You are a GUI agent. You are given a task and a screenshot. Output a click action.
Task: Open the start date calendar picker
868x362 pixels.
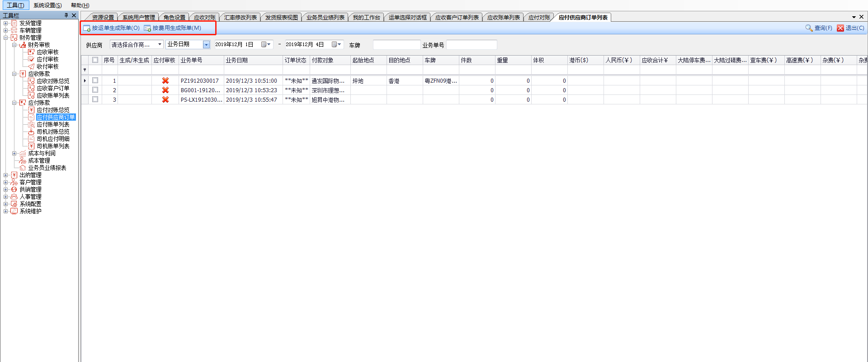265,44
